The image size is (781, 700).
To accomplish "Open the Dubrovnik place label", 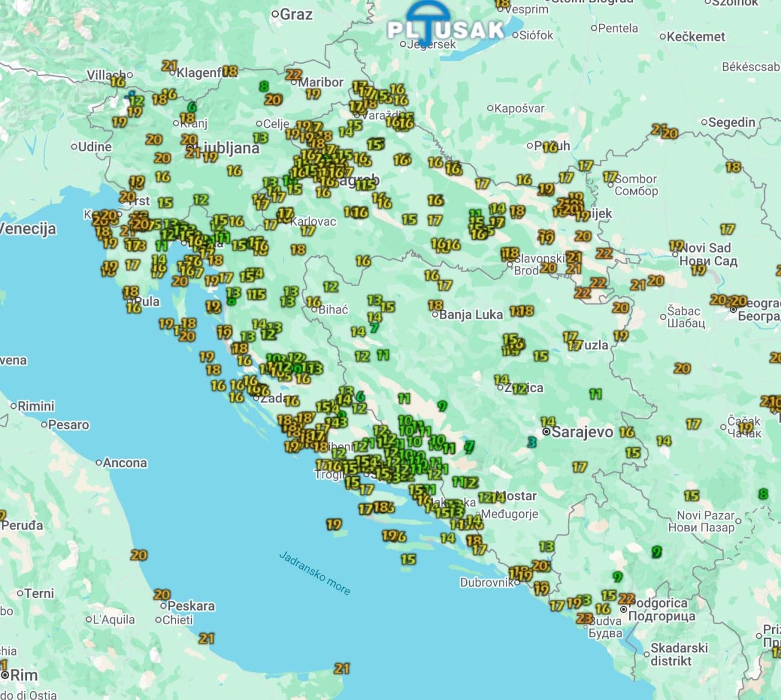I will 487,582.
